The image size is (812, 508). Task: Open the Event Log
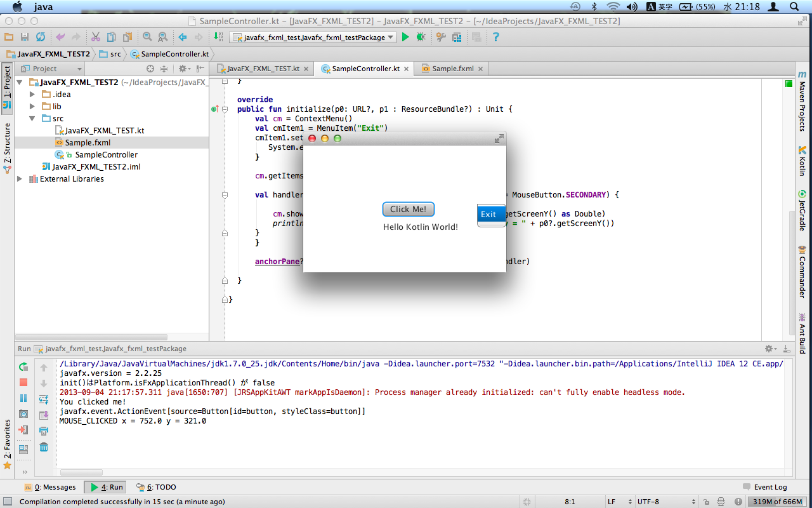764,487
